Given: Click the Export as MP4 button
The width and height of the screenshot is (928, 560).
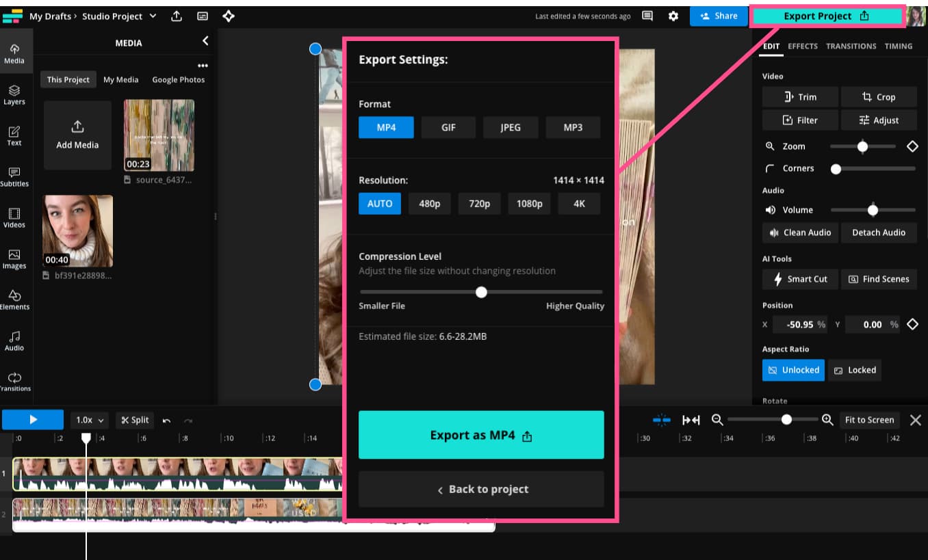Looking at the screenshot, I should tap(481, 436).
